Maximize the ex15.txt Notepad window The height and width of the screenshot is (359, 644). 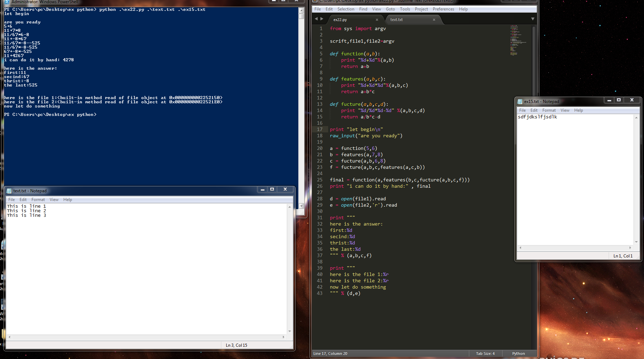point(619,100)
